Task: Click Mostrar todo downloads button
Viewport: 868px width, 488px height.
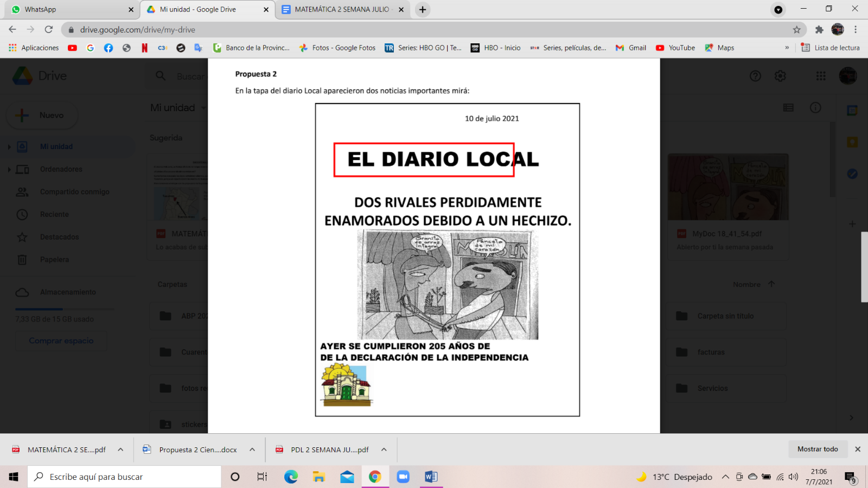Action: 818,449
